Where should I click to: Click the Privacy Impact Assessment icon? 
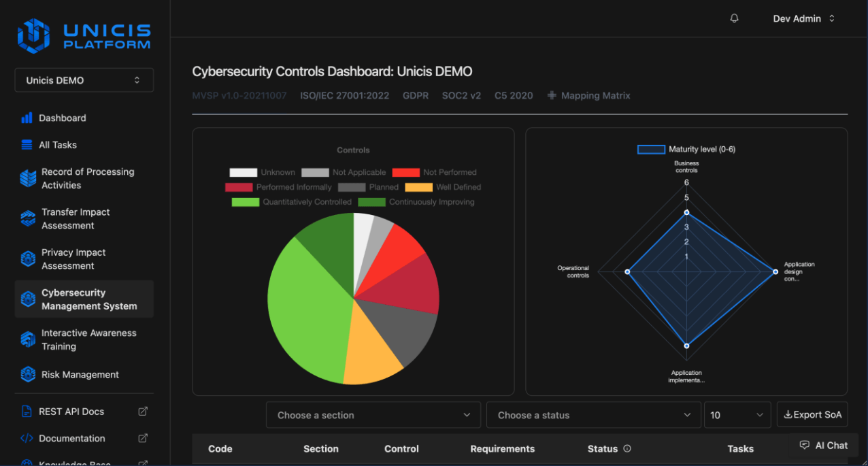tap(28, 259)
